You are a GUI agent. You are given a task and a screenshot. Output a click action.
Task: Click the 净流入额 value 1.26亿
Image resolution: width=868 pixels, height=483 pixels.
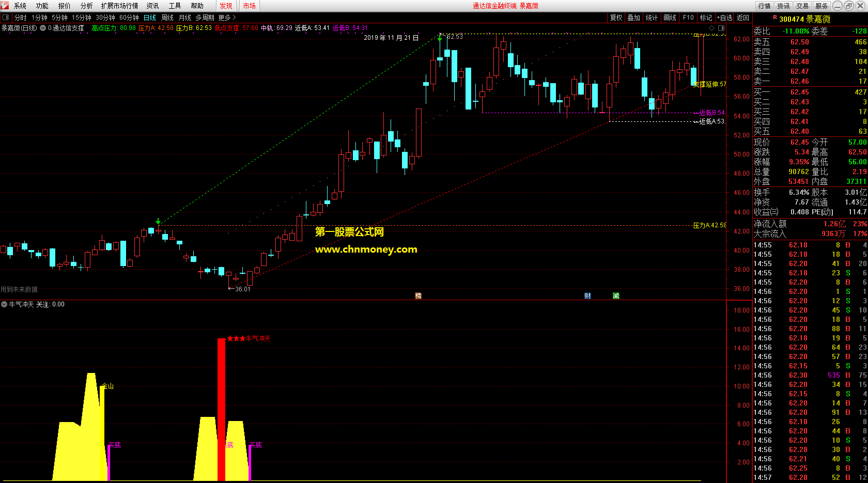(x=835, y=224)
